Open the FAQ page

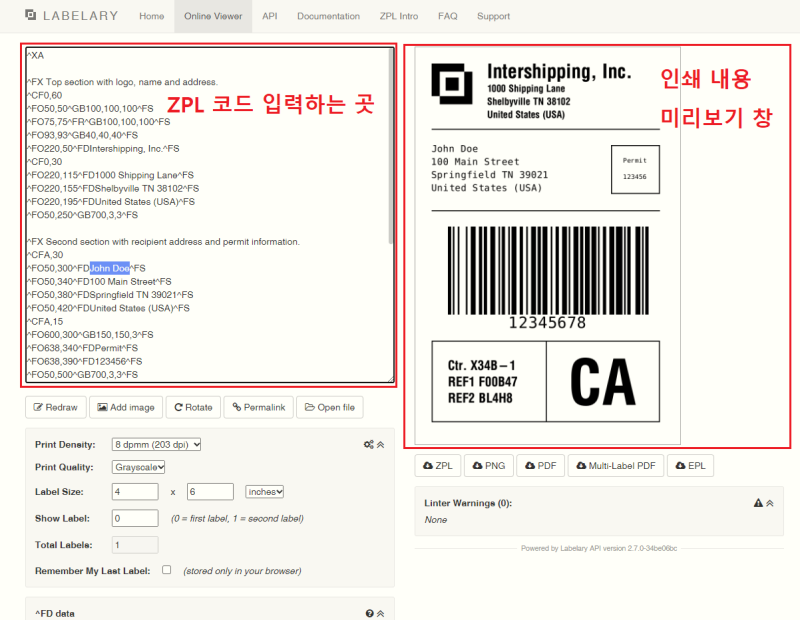(x=447, y=16)
